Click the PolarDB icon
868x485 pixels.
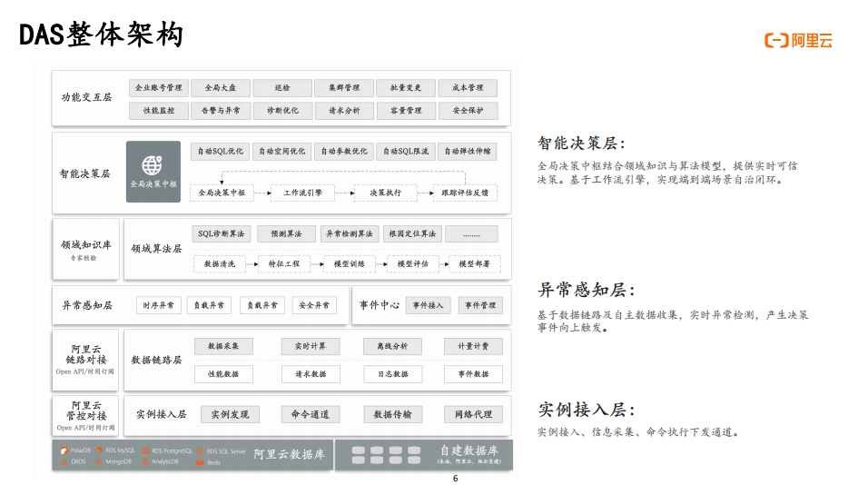pyautogui.click(x=64, y=450)
